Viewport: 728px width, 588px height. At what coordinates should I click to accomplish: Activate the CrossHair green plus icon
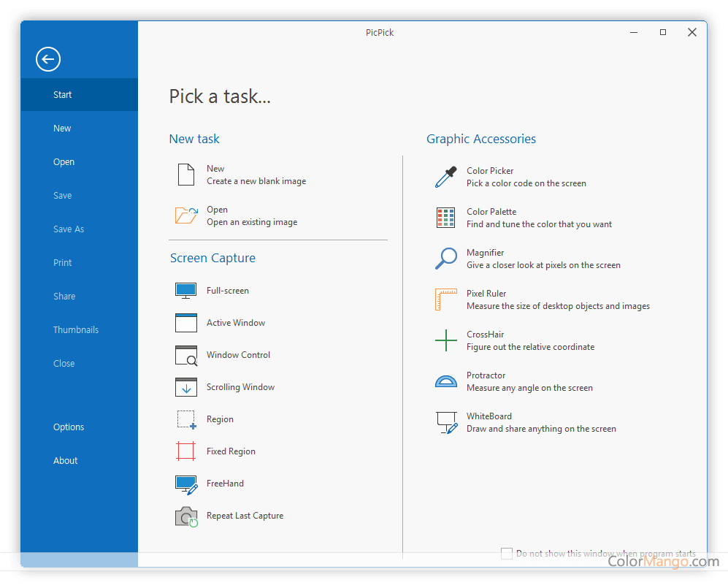(x=445, y=340)
